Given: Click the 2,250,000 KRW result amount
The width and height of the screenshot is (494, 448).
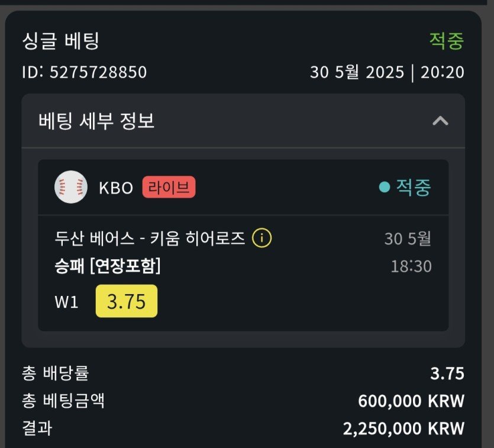Looking at the screenshot, I should click(403, 428).
